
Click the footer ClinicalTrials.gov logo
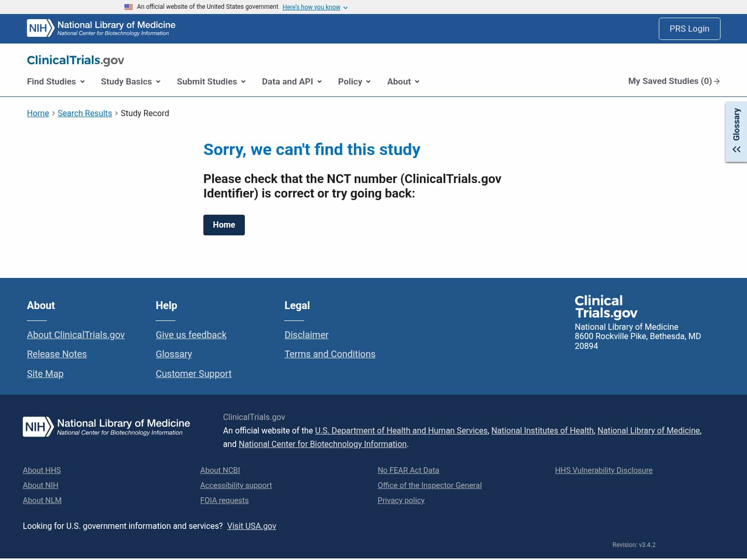pos(606,306)
